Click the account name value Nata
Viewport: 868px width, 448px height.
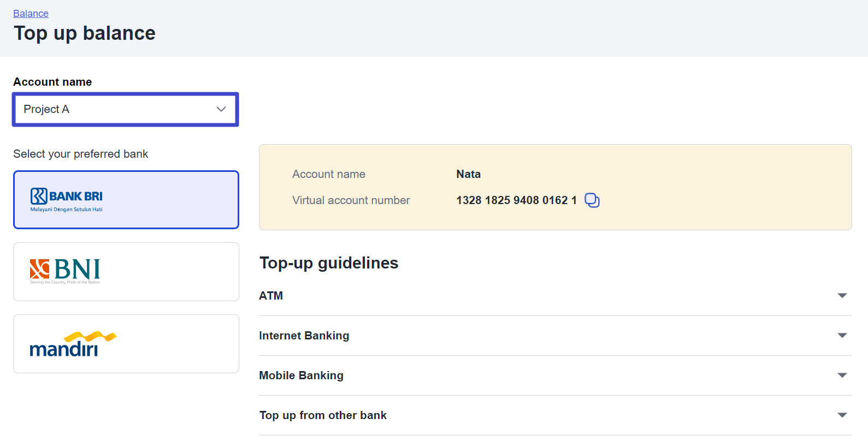(x=469, y=174)
